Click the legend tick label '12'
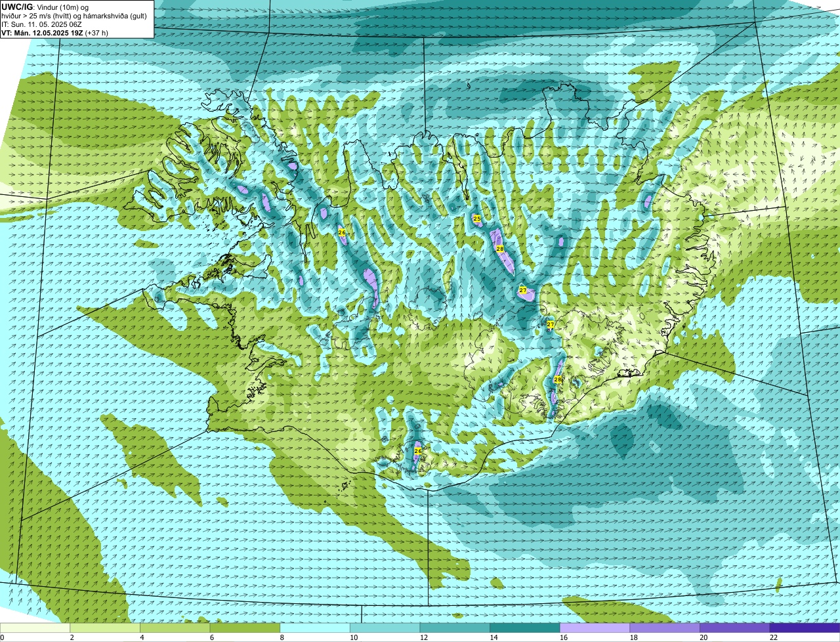Screen dimensions: 840x642 click(x=424, y=637)
